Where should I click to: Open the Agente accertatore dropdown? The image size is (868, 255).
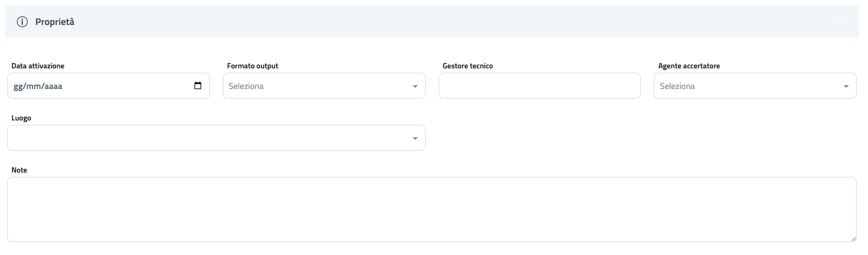[x=747, y=86]
